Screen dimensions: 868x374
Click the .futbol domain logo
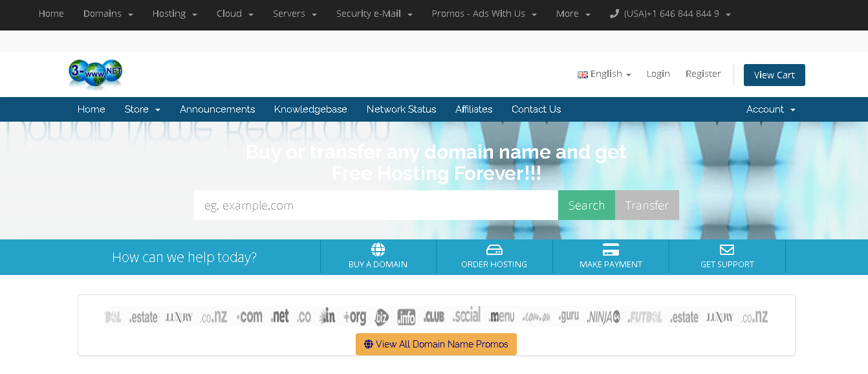[x=645, y=318]
